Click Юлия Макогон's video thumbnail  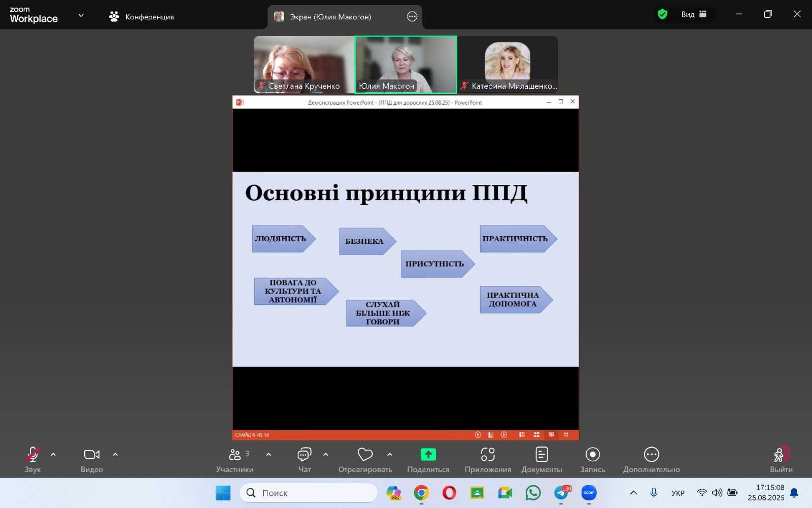click(x=405, y=64)
